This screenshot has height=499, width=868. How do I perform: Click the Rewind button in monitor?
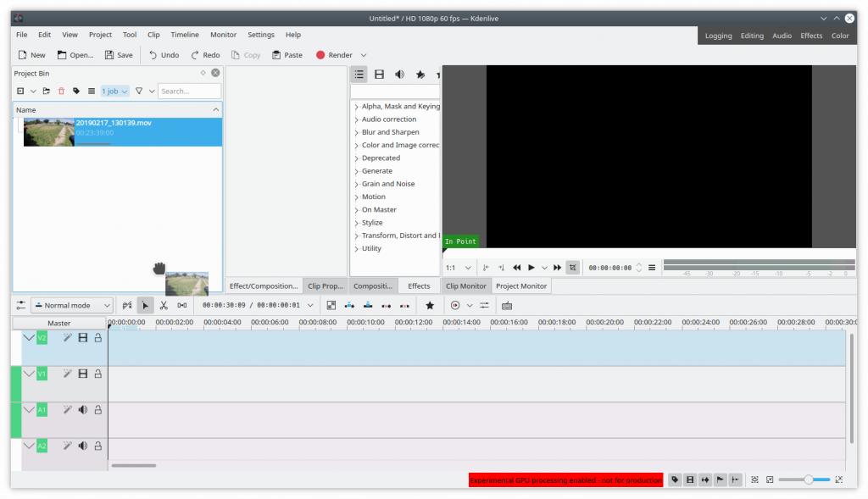pyautogui.click(x=516, y=268)
